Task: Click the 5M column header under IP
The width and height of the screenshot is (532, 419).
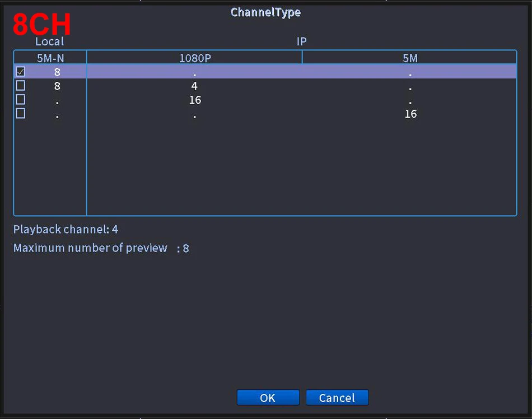Action: (x=410, y=58)
